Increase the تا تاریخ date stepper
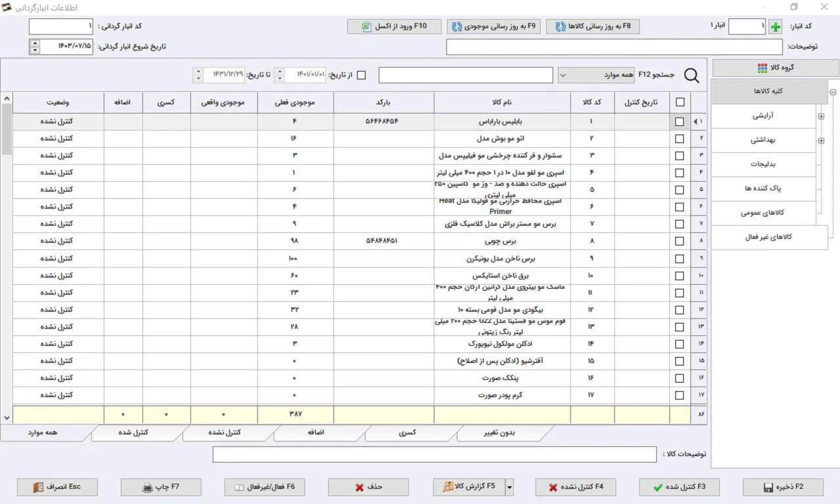Screen dimensions: 840x504 [199, 72]
